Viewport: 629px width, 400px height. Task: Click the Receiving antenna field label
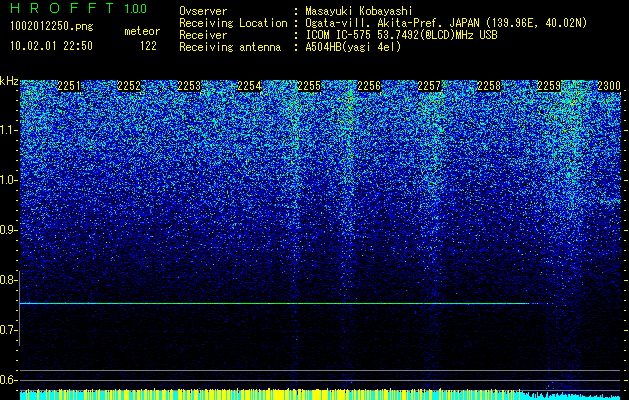coord(230,47)
